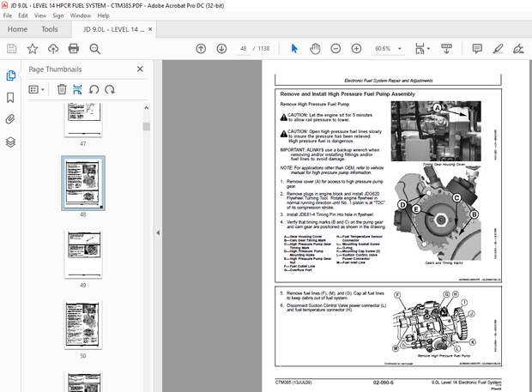Image resolution: width=532 pixels, height=392 pixels.
Task: Open Page Thumbnails sidebar icon
Action: (10, 75)
